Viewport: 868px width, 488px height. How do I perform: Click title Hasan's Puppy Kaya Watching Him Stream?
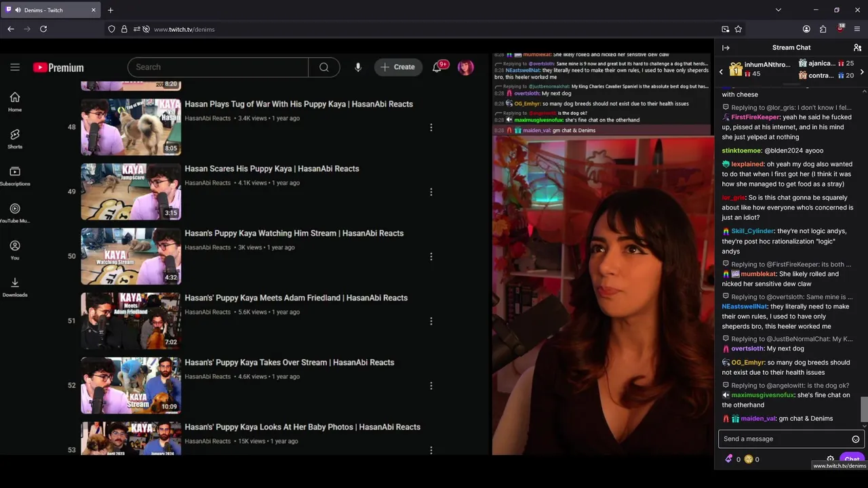click(x=294, y=233)
